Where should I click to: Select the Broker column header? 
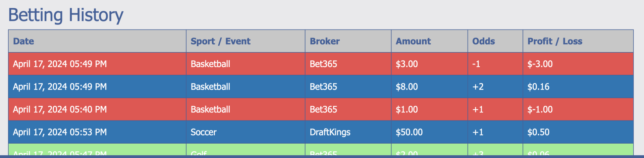[x=324, y=41]
